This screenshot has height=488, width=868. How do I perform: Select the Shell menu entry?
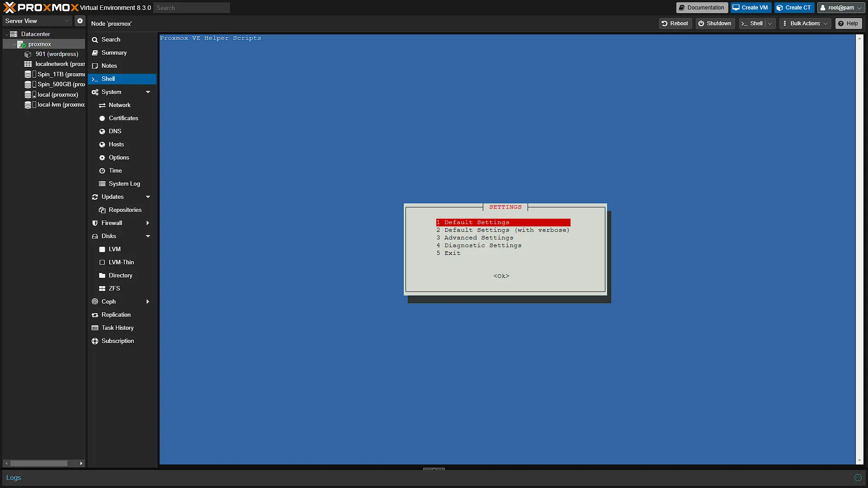point(122,79)
